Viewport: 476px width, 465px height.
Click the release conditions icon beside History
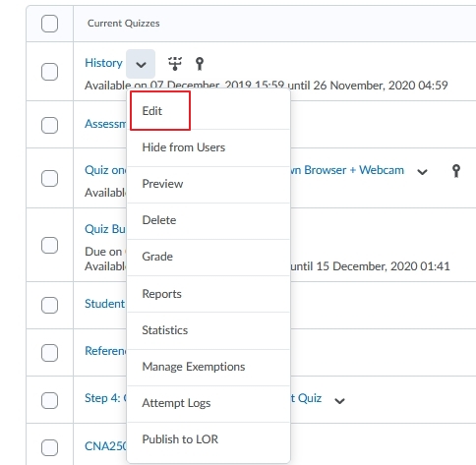click(x=175, y=64)
